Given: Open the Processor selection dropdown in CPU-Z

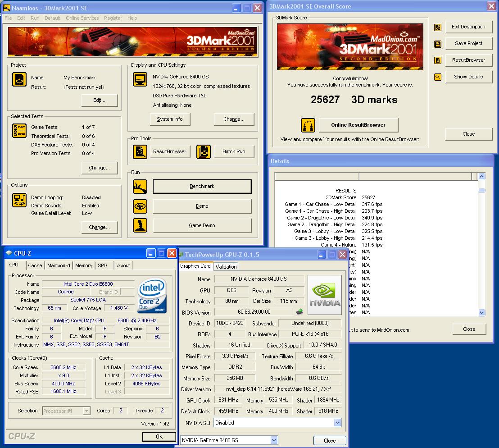Looking at the screenshot, I should click(x=86, y=411).
